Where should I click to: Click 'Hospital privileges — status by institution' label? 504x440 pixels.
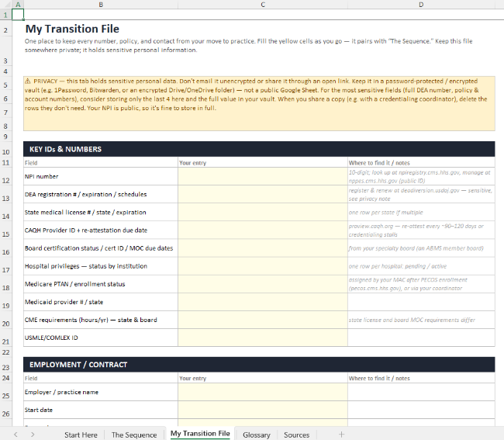point(101,266)
